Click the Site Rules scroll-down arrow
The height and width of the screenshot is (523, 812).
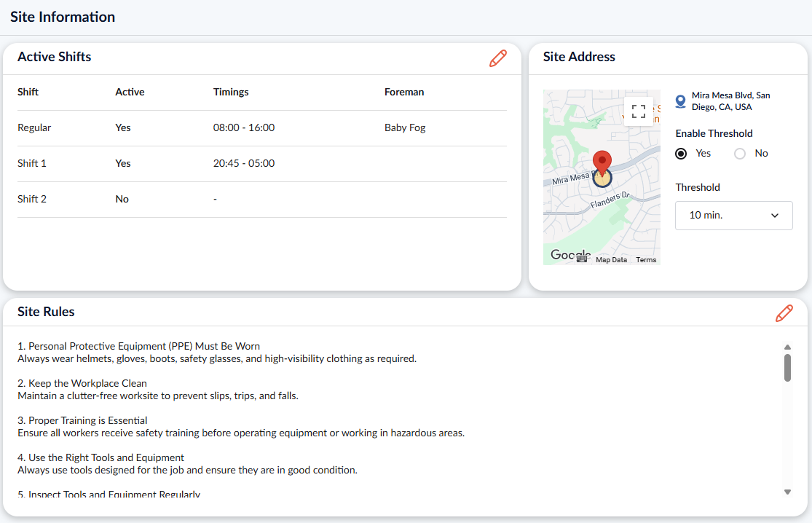point(787,492)
